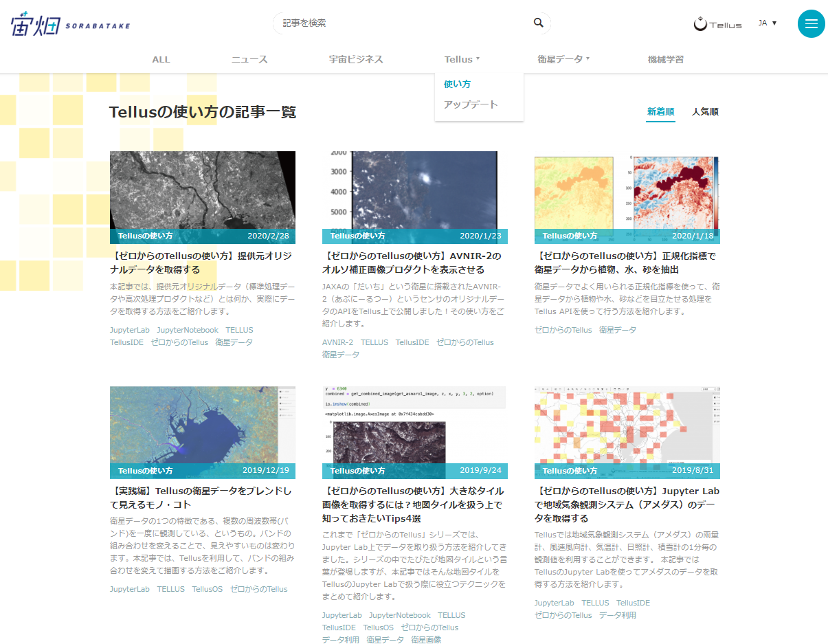Click データ利用 tag under the tile image article
The height and width of the screenshot is (644, 828).
[x=341, y=640]
